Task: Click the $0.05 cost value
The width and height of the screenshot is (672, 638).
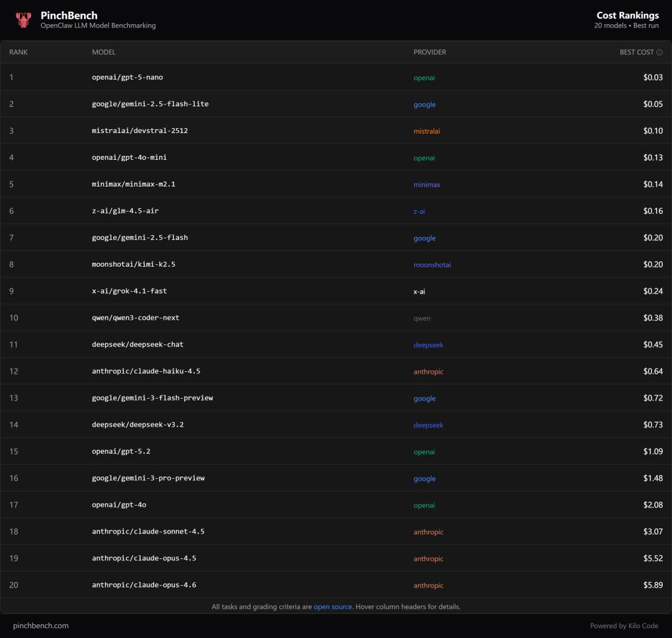Action: 653,104
